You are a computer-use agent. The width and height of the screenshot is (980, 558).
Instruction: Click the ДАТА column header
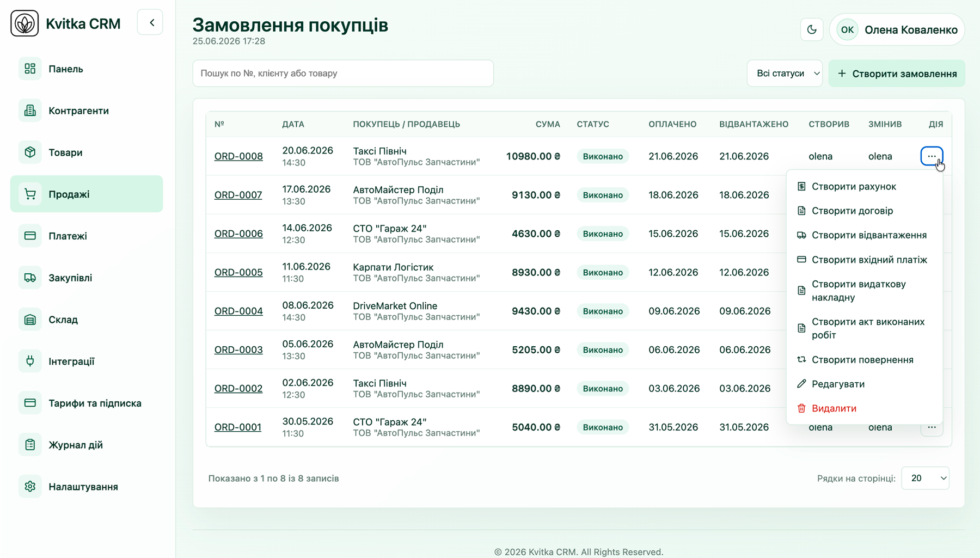click(293, 124)
